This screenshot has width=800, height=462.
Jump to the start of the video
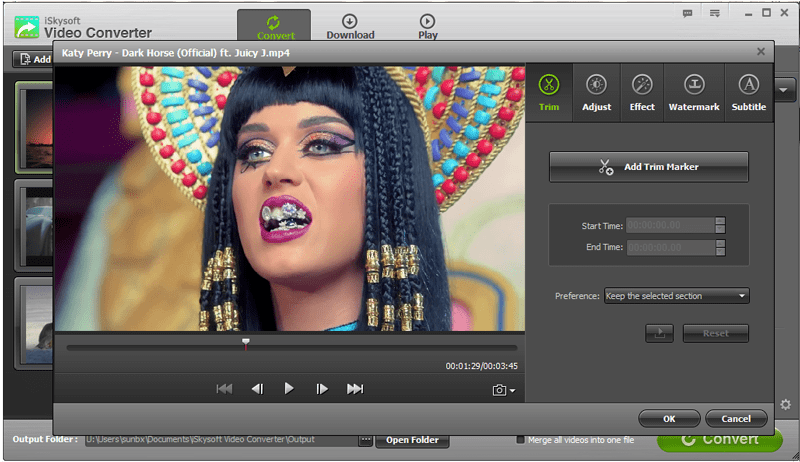coord(225,389)
